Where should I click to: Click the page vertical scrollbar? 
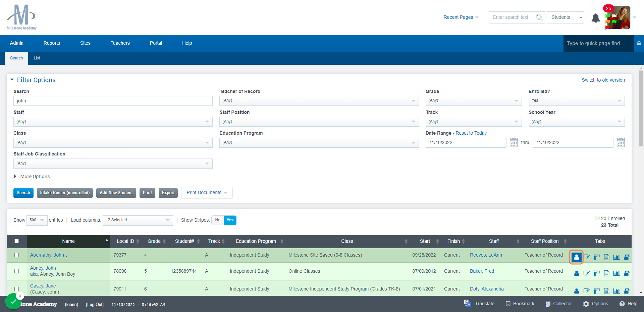pos(641,109)
